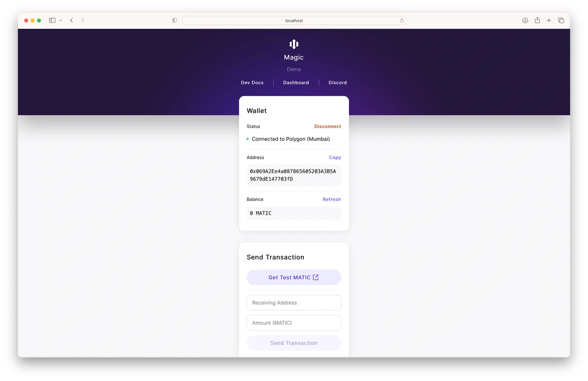Reload the page with refresh icon
Screen dimensions: 588x381
(x=402, y=21)
